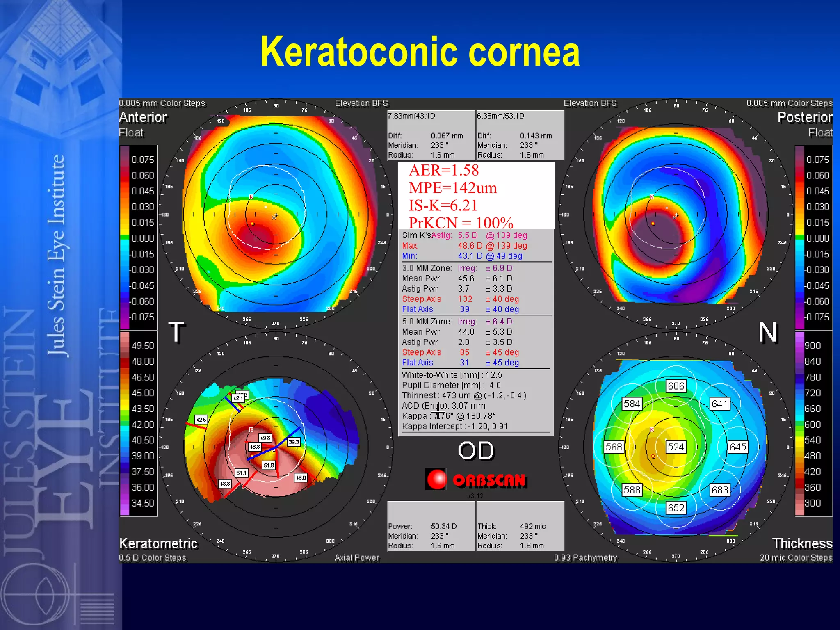Click the 'MPE=142um' annotation
This screenshot has width=840, height=630.
[453, 188]
